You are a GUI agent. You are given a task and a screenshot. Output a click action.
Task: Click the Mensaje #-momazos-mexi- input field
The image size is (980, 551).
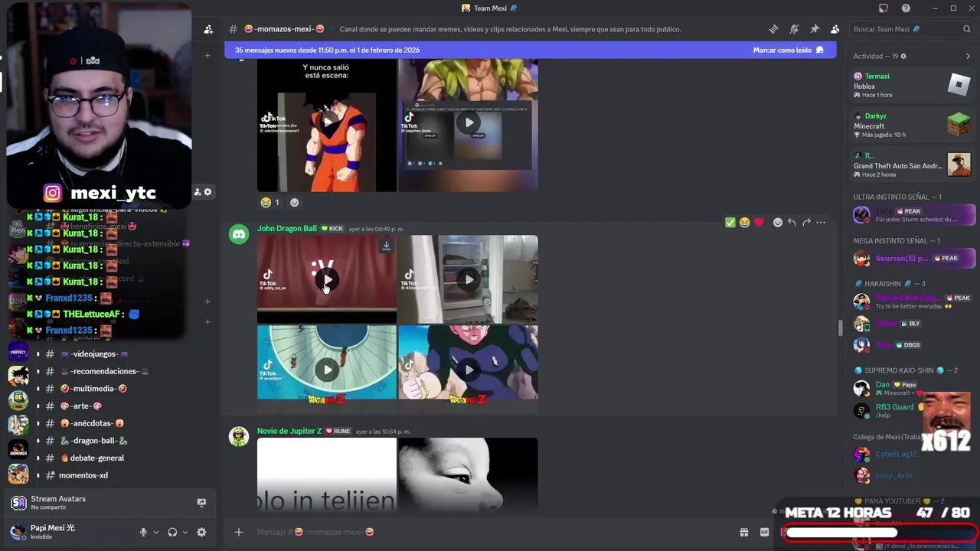[490, 532]
